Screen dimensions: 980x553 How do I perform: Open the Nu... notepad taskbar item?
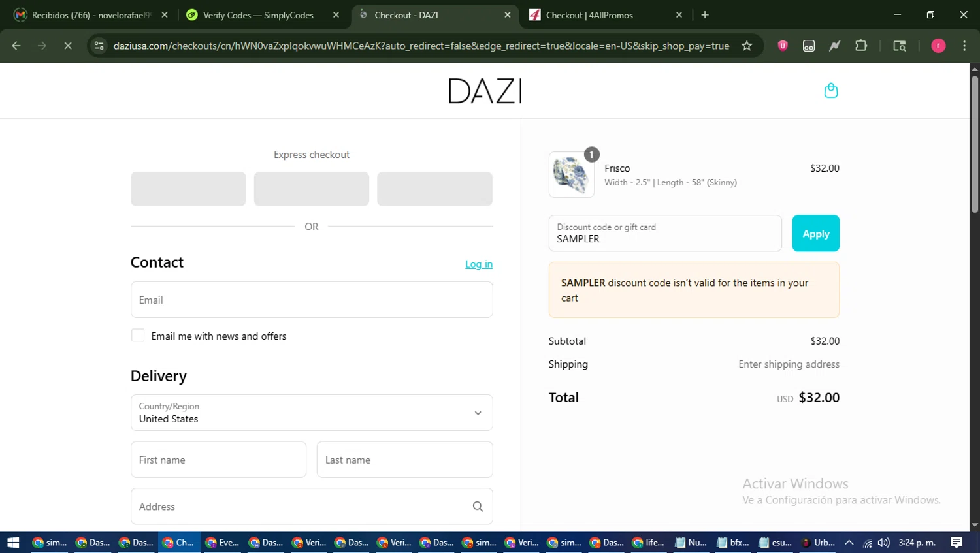(x=691, y=543)
